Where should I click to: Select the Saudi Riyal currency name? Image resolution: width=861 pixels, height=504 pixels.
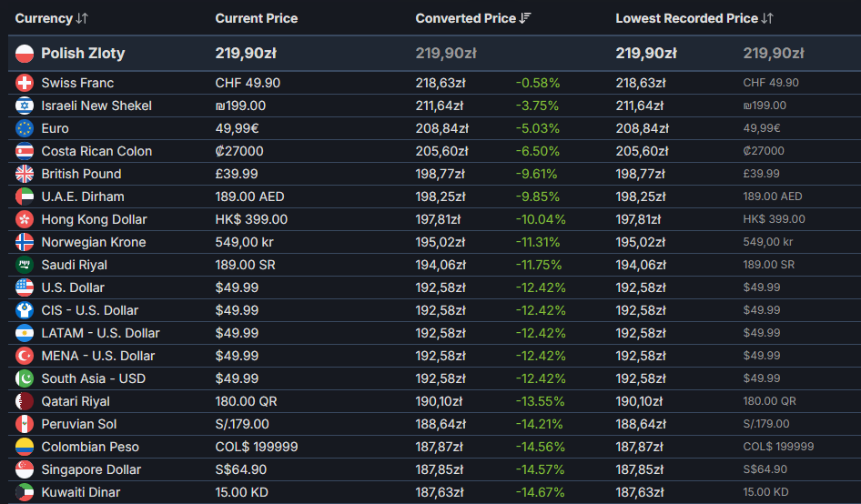point(74,265)
